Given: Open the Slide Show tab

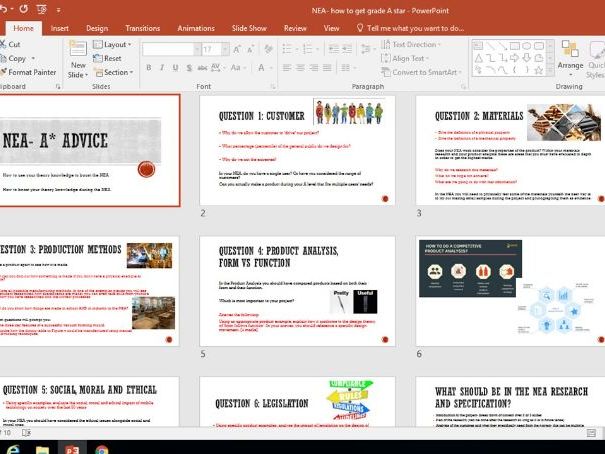Looking at the screenshot, I should coord(249,28).
